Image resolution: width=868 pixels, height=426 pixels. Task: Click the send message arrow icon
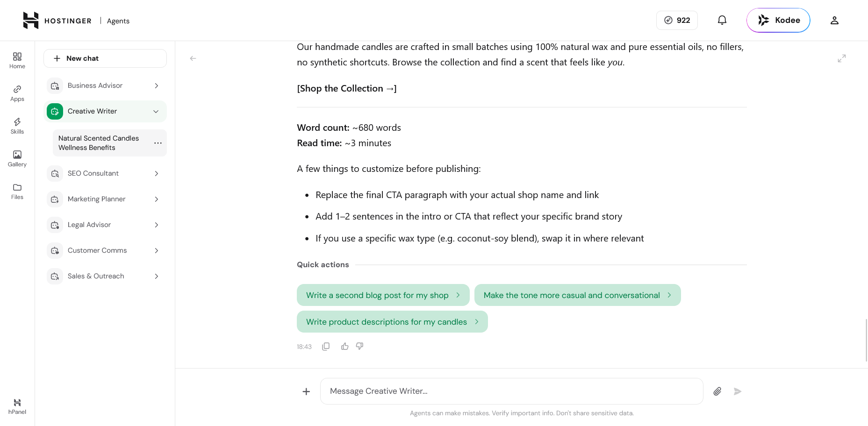(x=737, y=391)
